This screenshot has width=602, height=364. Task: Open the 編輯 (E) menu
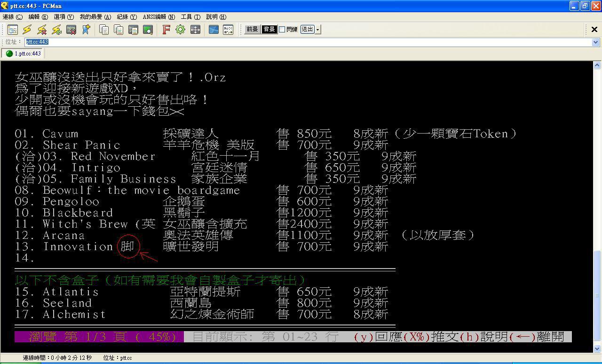point(38,17)
